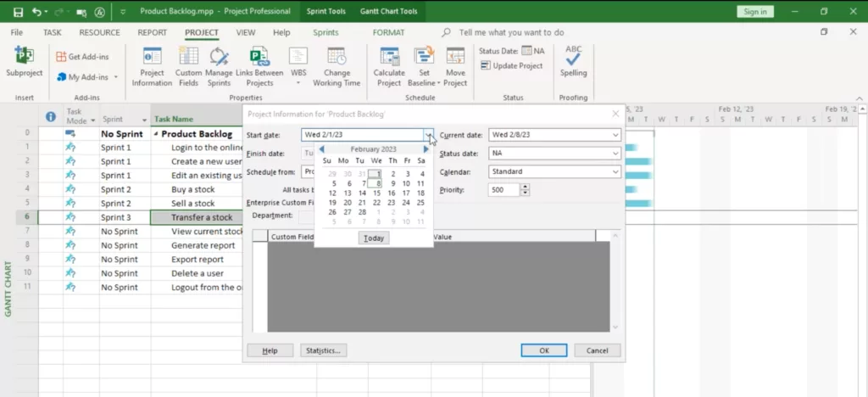Click OK in Project Information dialog
Image resolution: width=868 pixels, height=397 pixels.
tap(543, 350)
